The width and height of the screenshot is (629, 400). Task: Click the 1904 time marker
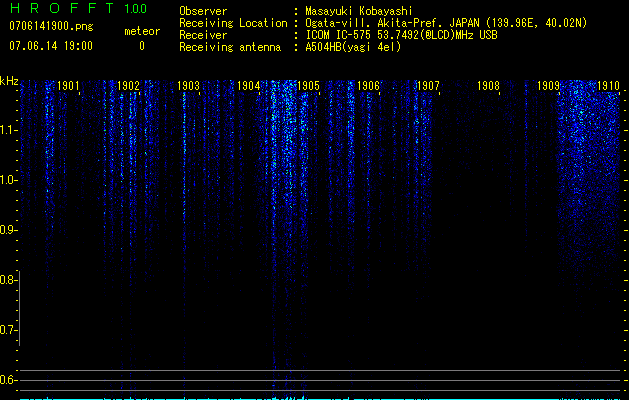click(x=248, y=86)
